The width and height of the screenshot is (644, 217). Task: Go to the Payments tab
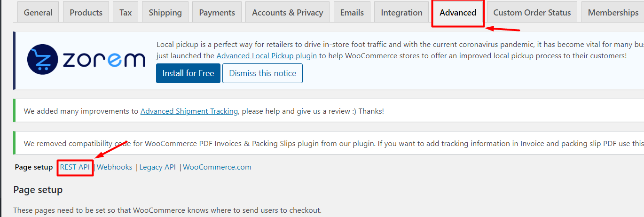pyautogui.click(x=217, y=12)
